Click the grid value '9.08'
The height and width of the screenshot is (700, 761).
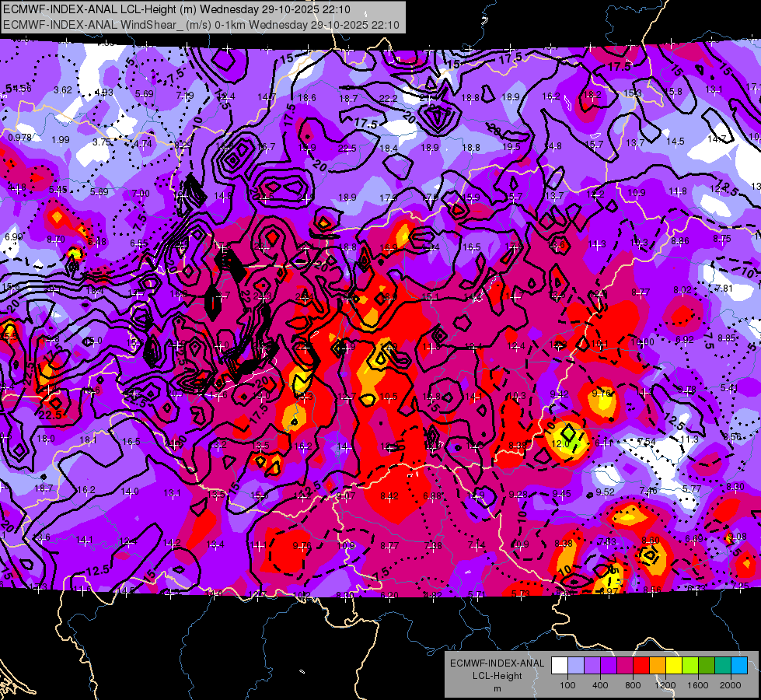pyautogui.click(x=737, y=537)
